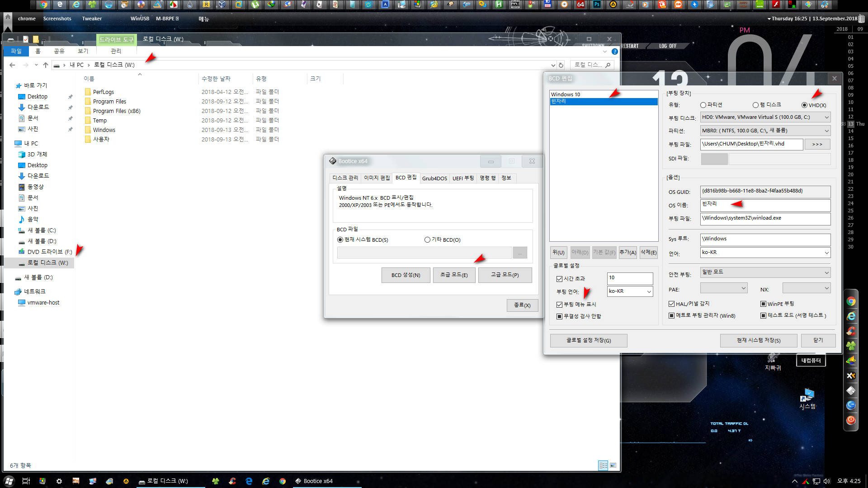The width and height of the screenshot is (868, 488).
Task: Expand the Explorer ribbon chevron
Action: point(605,52)
